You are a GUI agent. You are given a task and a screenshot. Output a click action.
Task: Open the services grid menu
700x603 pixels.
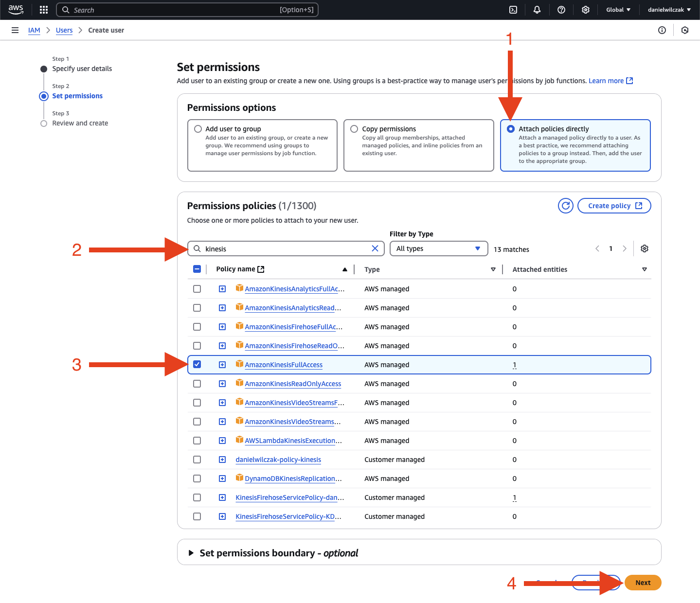pyautogui.click(x=44, y=10)
